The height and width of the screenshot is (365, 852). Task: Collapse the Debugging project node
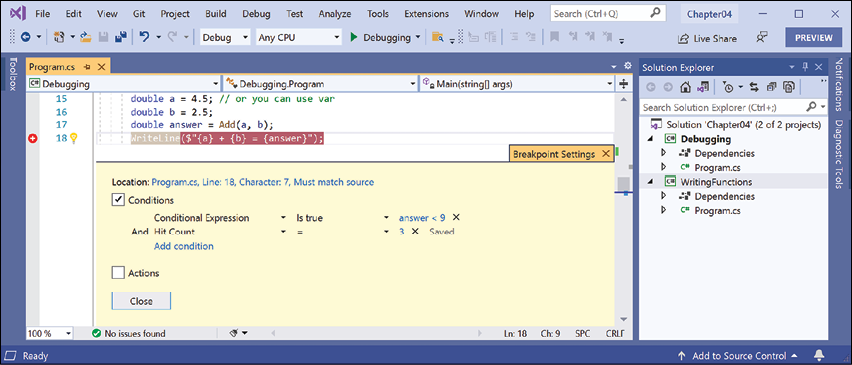(651, 139)
